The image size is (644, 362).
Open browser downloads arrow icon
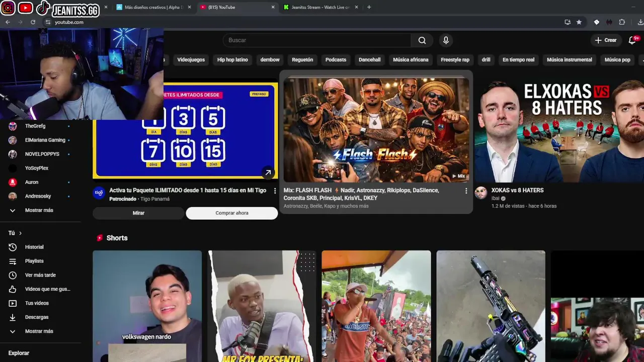point(640,22)
